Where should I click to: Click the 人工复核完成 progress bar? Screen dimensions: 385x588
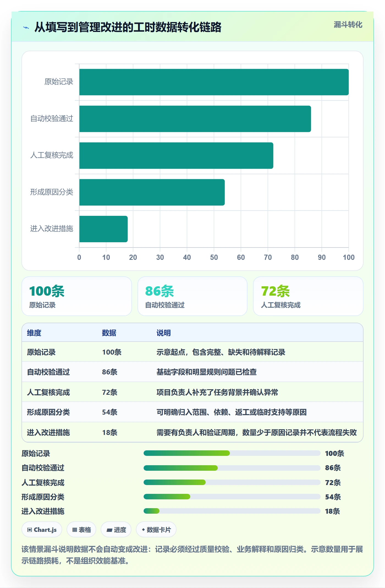(x=232, y=482)
